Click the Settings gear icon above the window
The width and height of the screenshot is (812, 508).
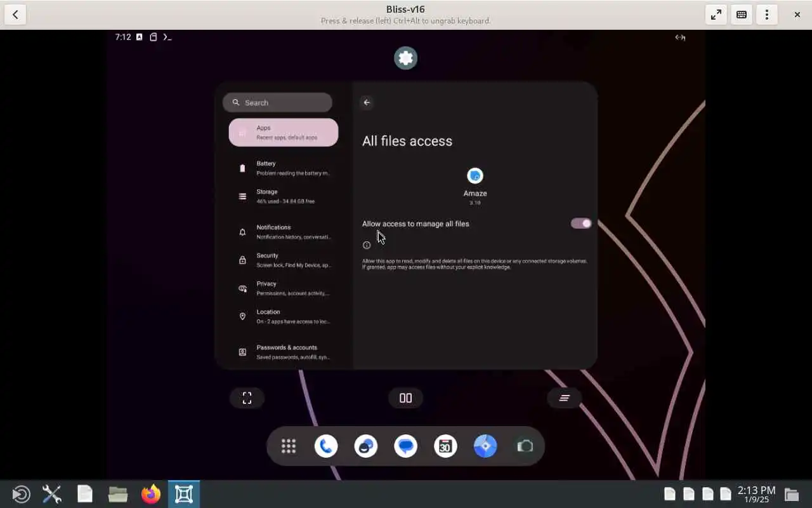(406, 58)
